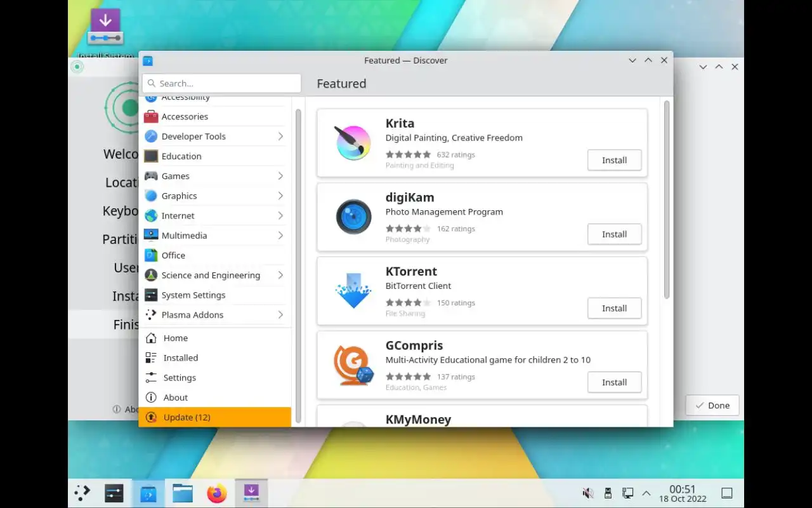Click the KMyMoney title text
The height and width of the screenshot is (508, 812).
418,420
